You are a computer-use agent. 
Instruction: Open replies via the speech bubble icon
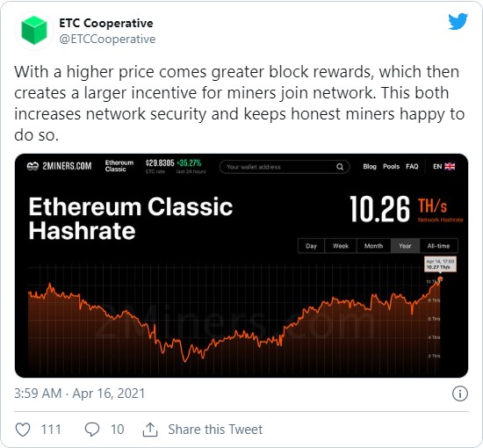pos(92,430)
